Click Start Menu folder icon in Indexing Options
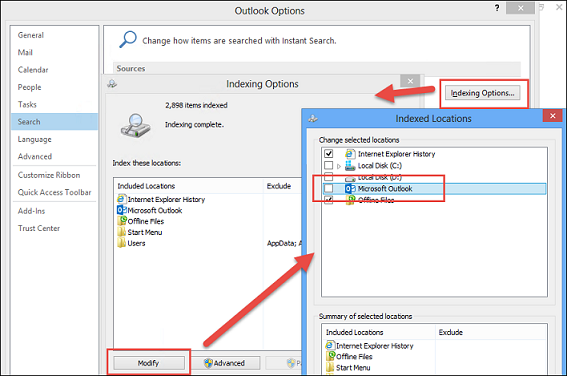The height and width of the screenshot is (376, 567). tap(122, 232)
